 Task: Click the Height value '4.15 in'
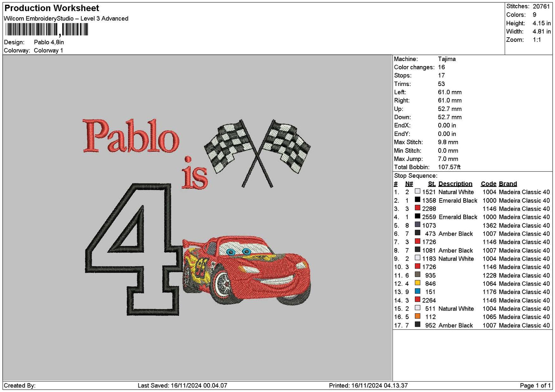click(542, 23)
